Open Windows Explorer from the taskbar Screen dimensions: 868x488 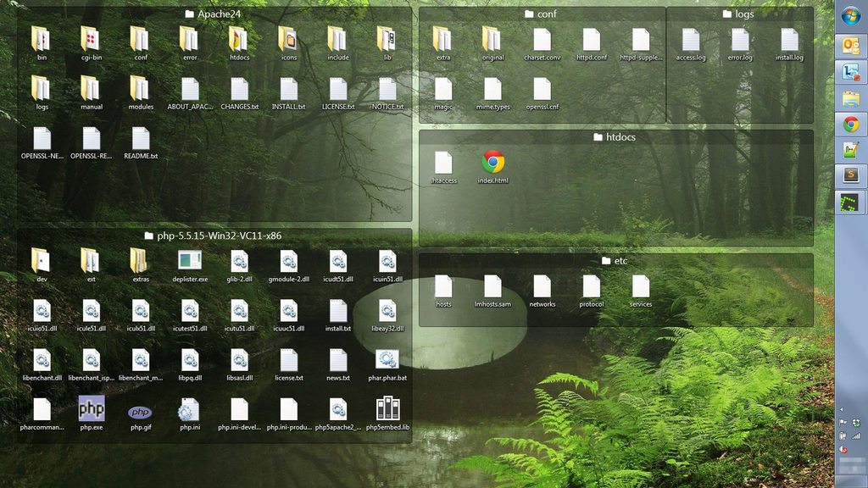click(x=851, y=98)
